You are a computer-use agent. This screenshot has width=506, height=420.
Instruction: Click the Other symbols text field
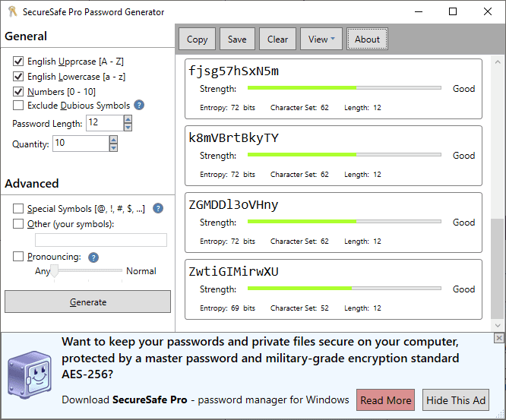[x=101, y=240]
